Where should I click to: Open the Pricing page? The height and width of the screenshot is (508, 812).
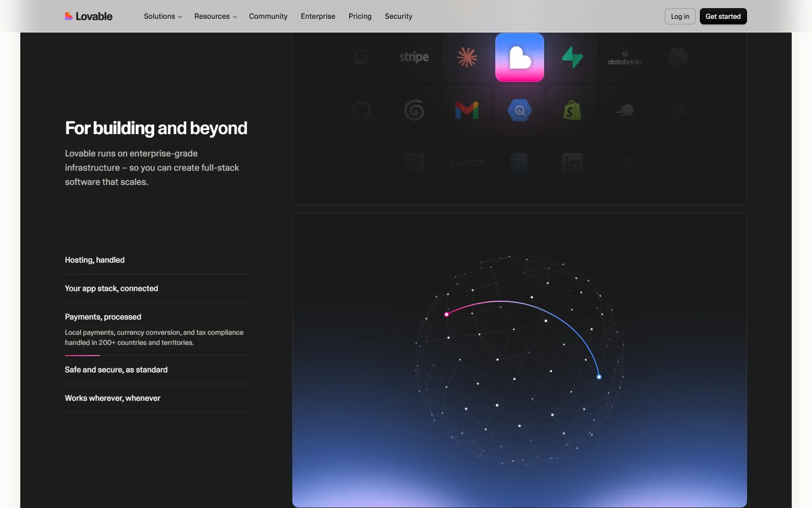[360, 16]
